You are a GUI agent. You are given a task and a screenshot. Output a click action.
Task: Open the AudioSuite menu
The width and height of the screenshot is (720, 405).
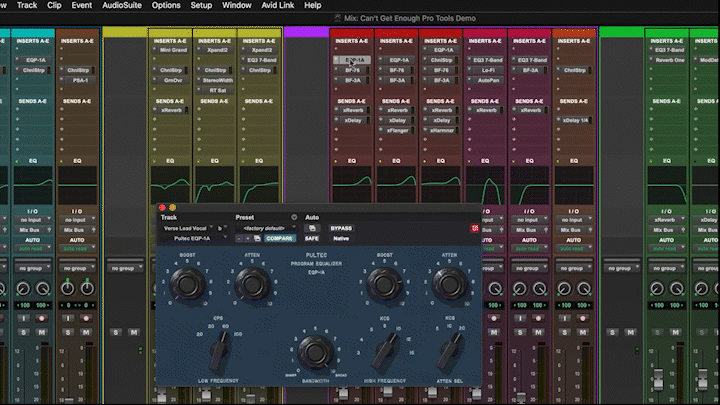pyautogui.click(x=121, y=5)
